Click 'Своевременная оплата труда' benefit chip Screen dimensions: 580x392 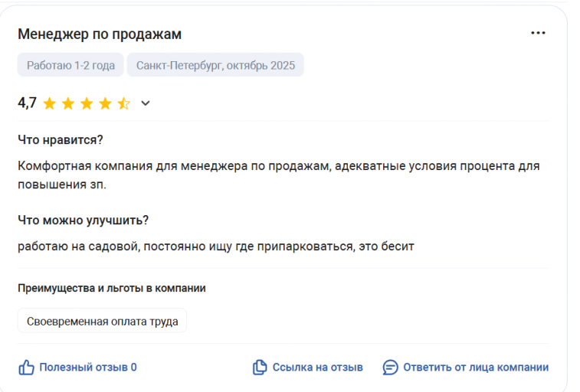(102, 322)
